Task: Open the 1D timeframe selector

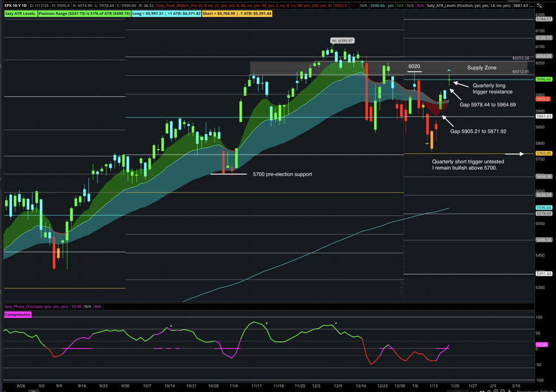Action: (x=24, y=5)
